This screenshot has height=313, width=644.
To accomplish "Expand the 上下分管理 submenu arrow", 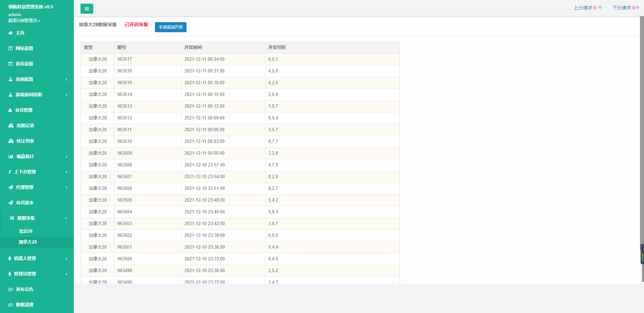I will (66, 172).
